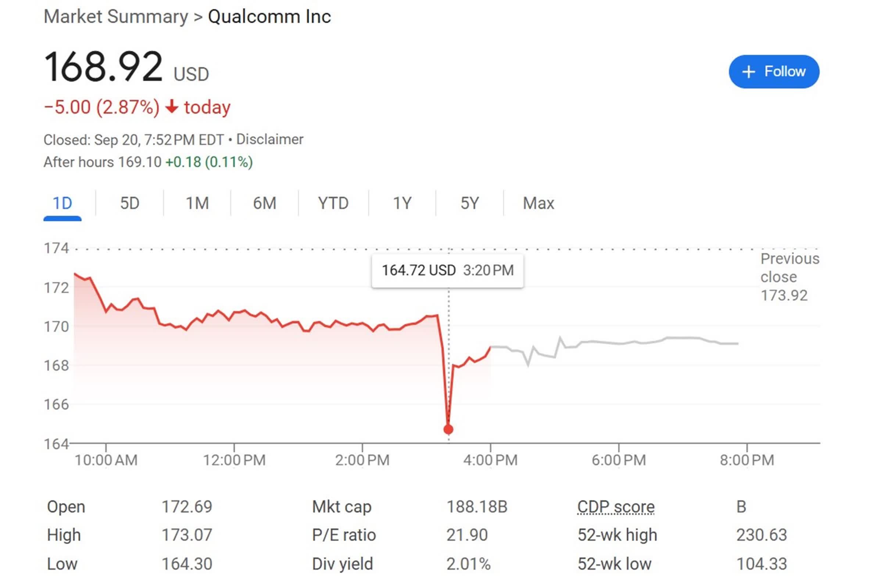
Task: Click the red down arrow beside today
Action: (x=172, y=107)
